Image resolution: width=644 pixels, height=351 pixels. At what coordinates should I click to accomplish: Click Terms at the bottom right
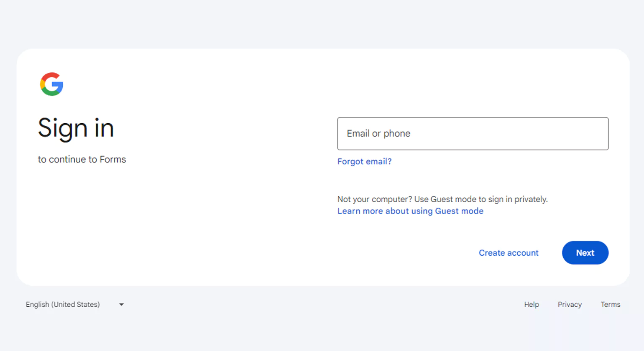point(611,305)
